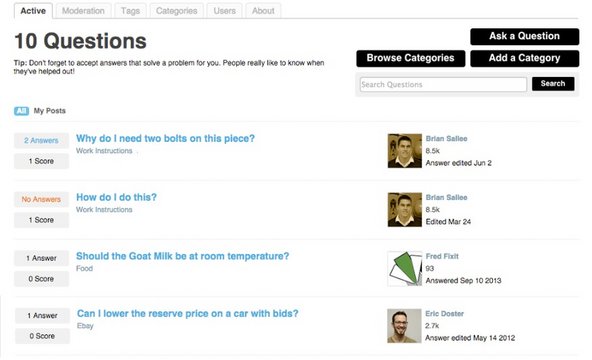Select the Users tab
The image size is (592, 360).
tap(224, 11)
